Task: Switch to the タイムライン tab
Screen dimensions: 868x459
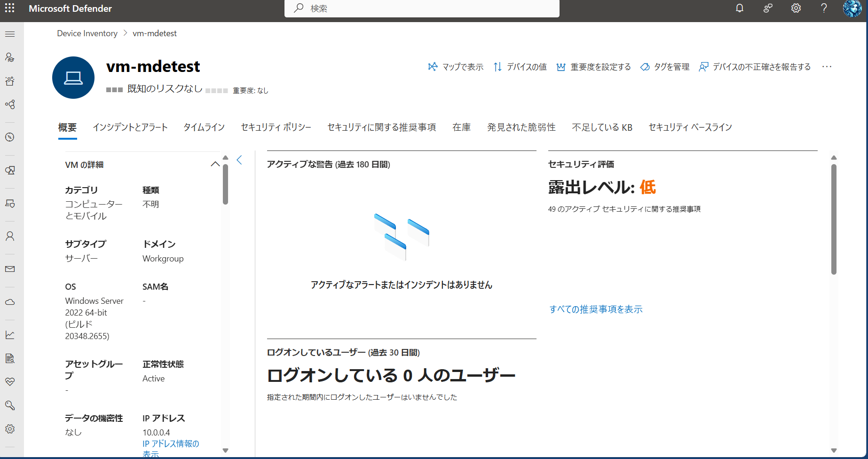Action: click(x=204, y=127)
